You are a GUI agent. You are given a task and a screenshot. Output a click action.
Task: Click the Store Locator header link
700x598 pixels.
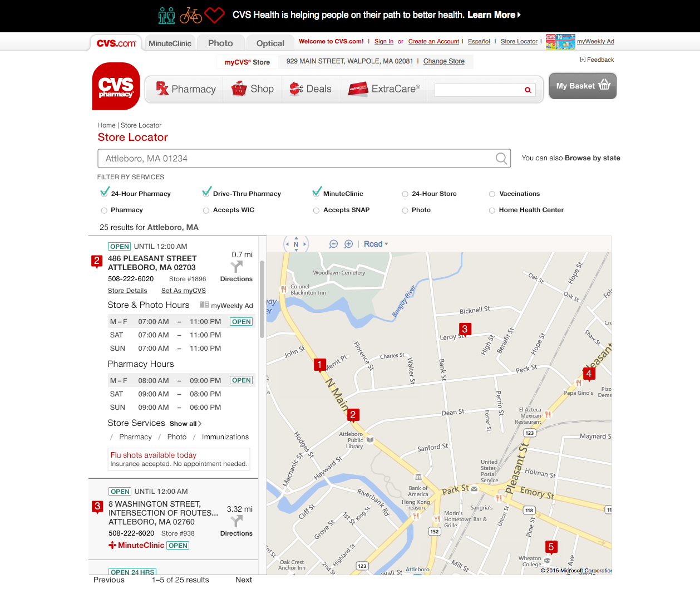coord(519,42)
